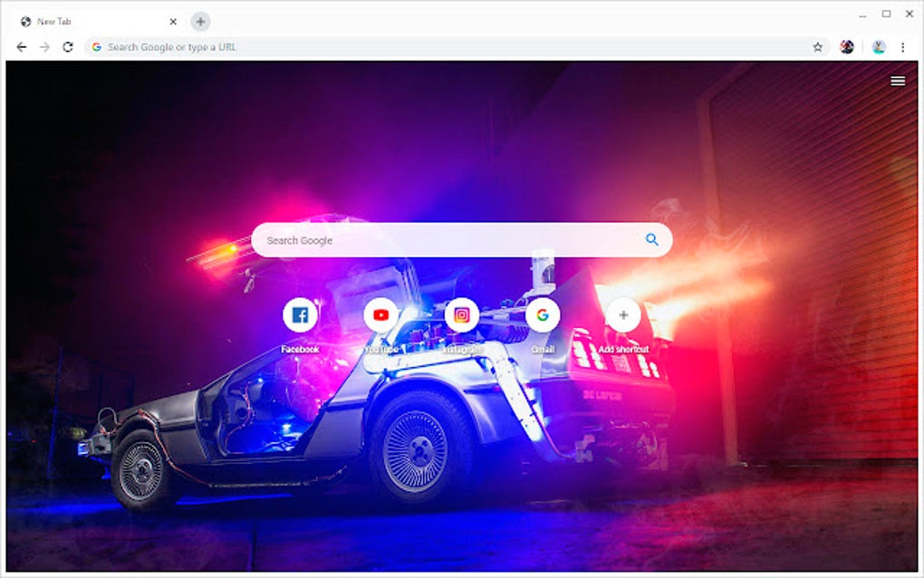Open Chrome's three-dot menu
This screenshot has width=924, height=578.
[x=902, y=47]
